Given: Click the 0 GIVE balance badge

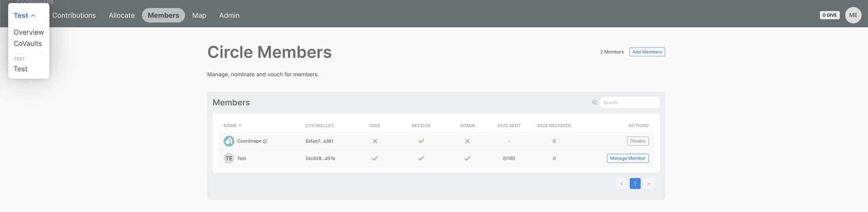Looking at the screenshot, I should [x=830, y=15].
